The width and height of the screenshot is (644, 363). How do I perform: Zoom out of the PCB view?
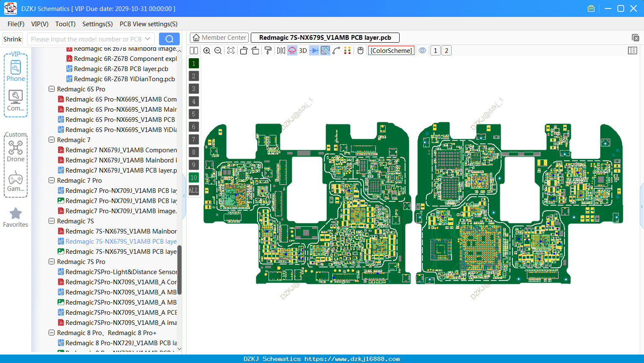click(x=218, y=51)
